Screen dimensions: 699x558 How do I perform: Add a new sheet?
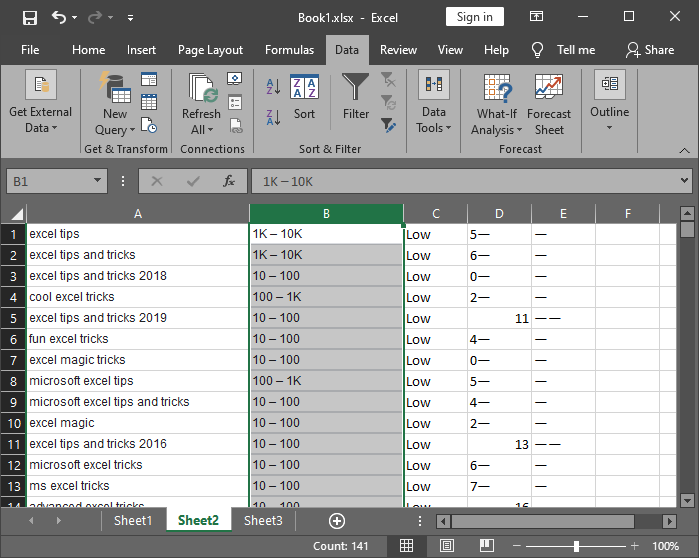(337, 521)
